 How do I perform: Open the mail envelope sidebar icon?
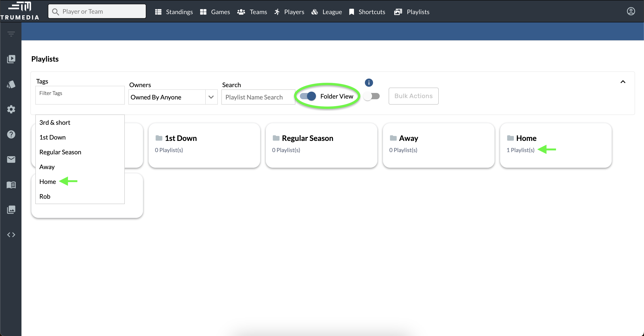(11, 159)
